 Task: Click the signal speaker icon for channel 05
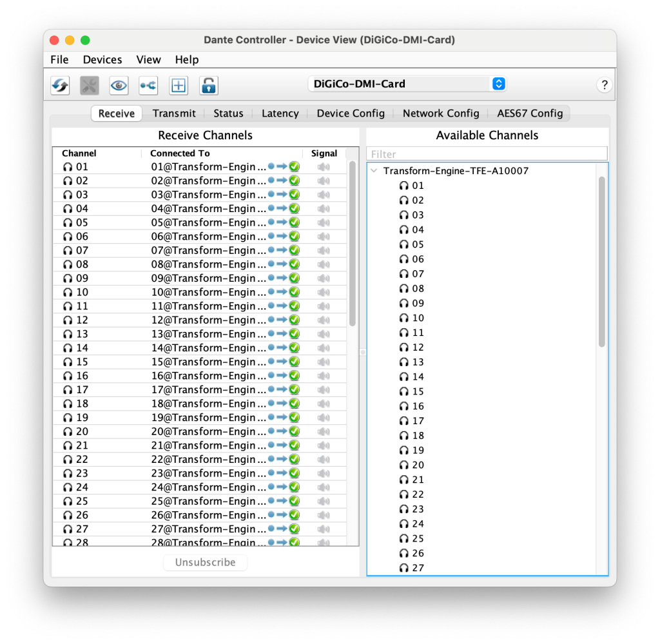point(324,222)
